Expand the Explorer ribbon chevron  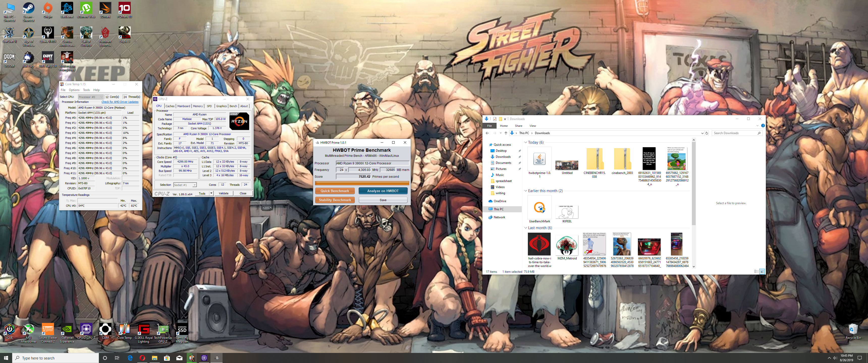[757, 126]
